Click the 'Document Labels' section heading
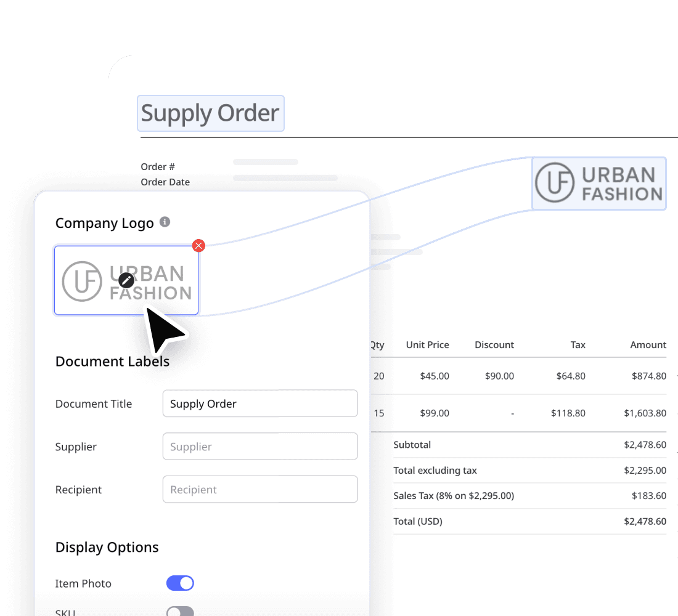Image resolution: width=678 pixels, height=616 pixels. click(112, 362)
